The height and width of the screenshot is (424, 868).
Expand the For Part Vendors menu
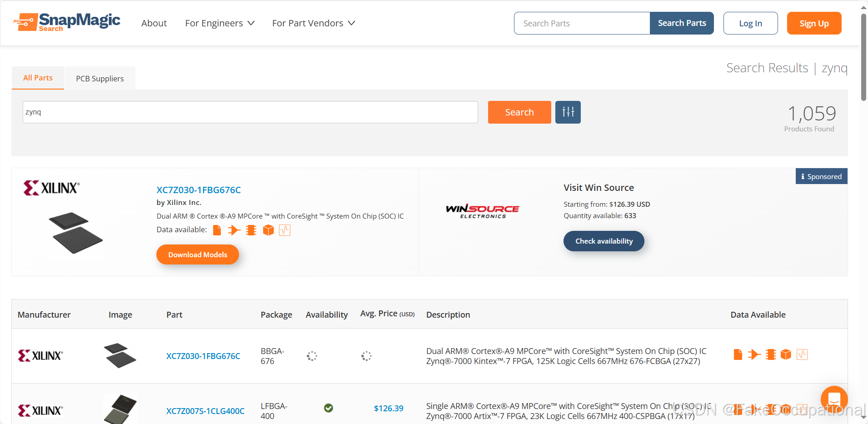click(314, 23)
